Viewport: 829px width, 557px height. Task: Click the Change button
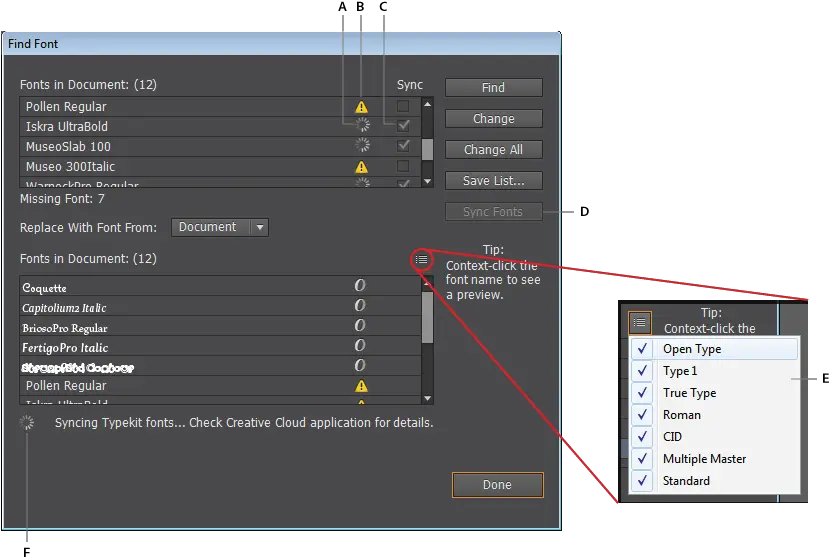click(x=494, y=119)
